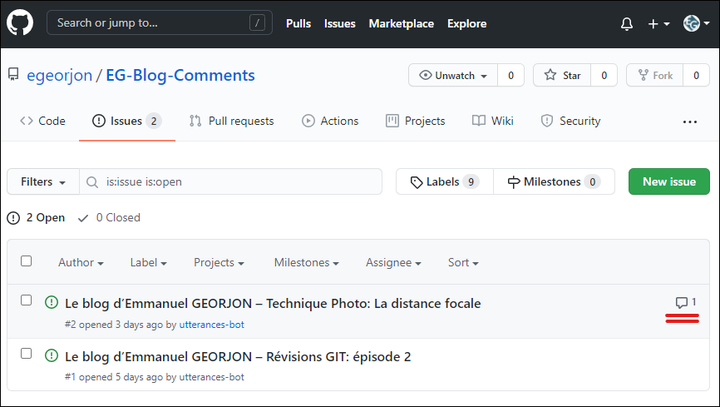Click the open issue icon for issue #1
Image resolution: width=720 pixels, height=407 pixels.
(51, 356)
